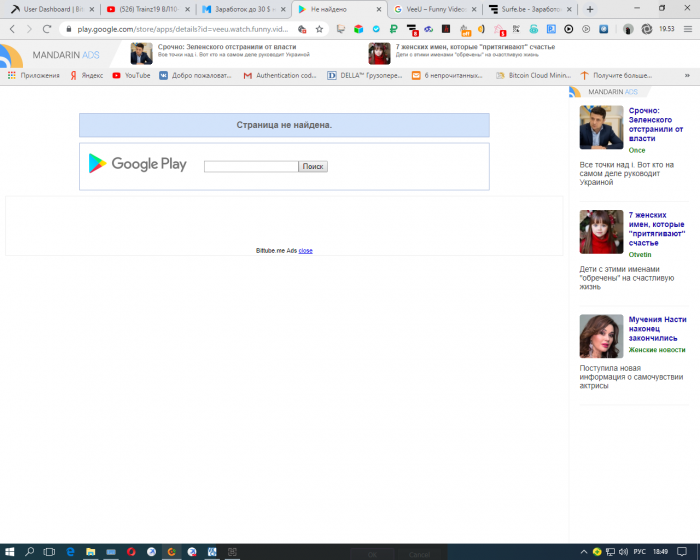The height and width of the screenshot is (560, 700).
Task: Open a new browser tab
Action: tap(590, 9)
